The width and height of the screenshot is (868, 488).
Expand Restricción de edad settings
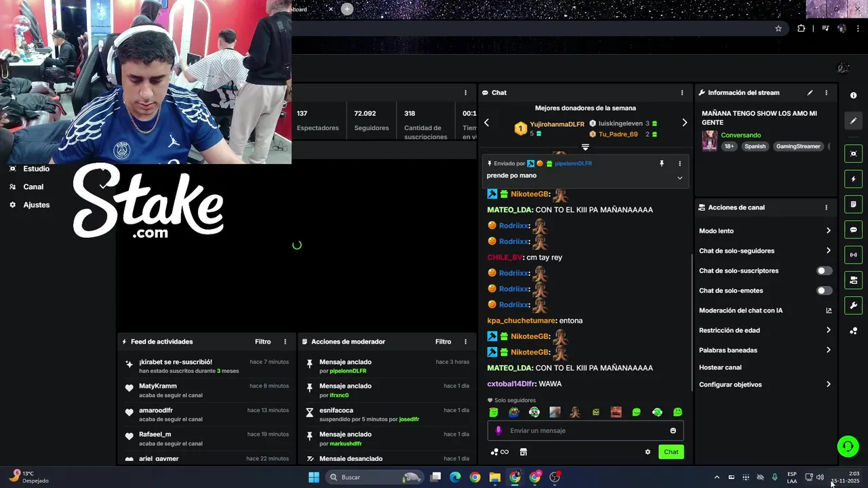[764, 330]
